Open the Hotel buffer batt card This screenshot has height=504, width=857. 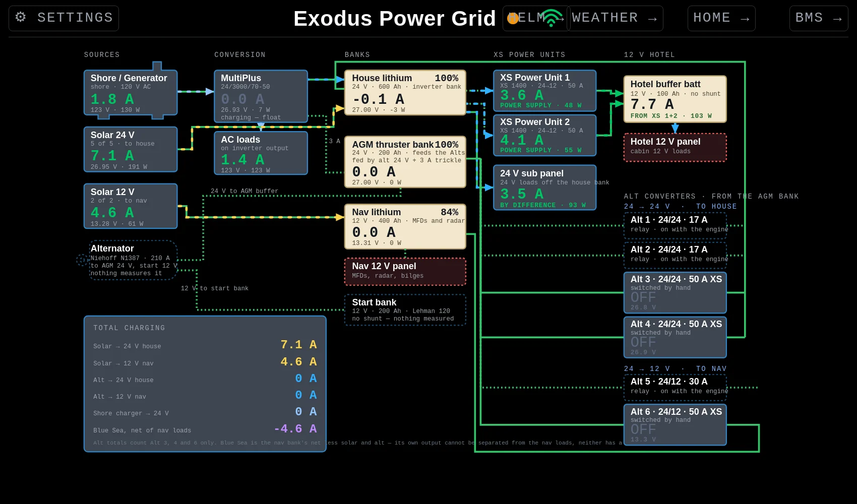[675, 99]
